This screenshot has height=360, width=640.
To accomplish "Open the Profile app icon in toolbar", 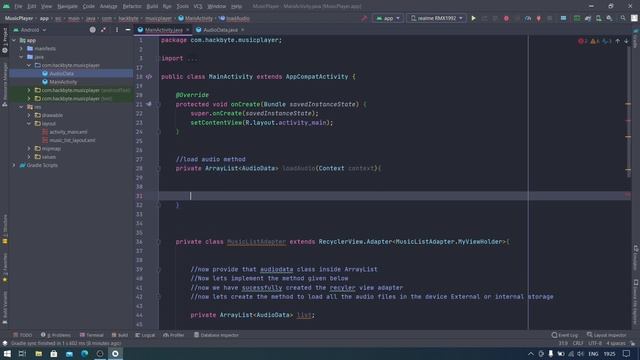I will (528, 18).
